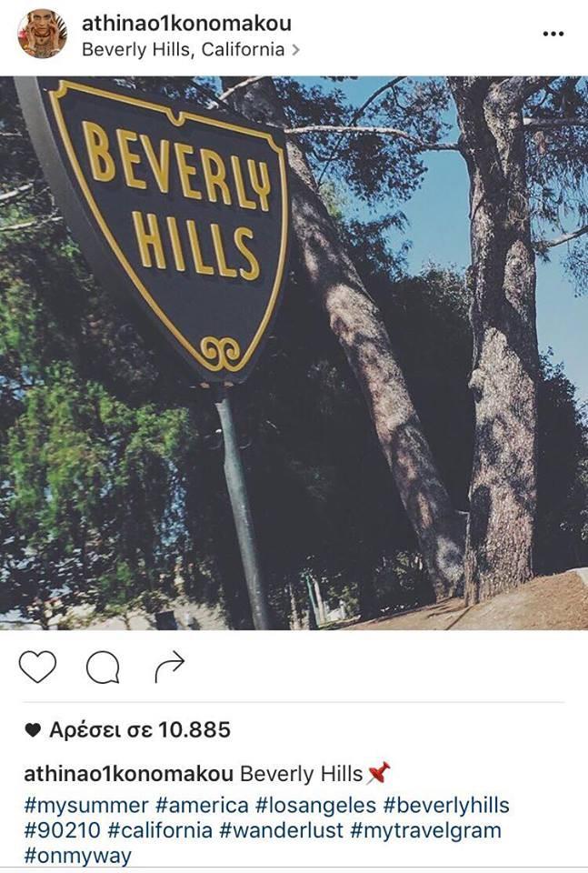Open the #mysummer hashtag

pyautogui.click(x=86, y=806)
